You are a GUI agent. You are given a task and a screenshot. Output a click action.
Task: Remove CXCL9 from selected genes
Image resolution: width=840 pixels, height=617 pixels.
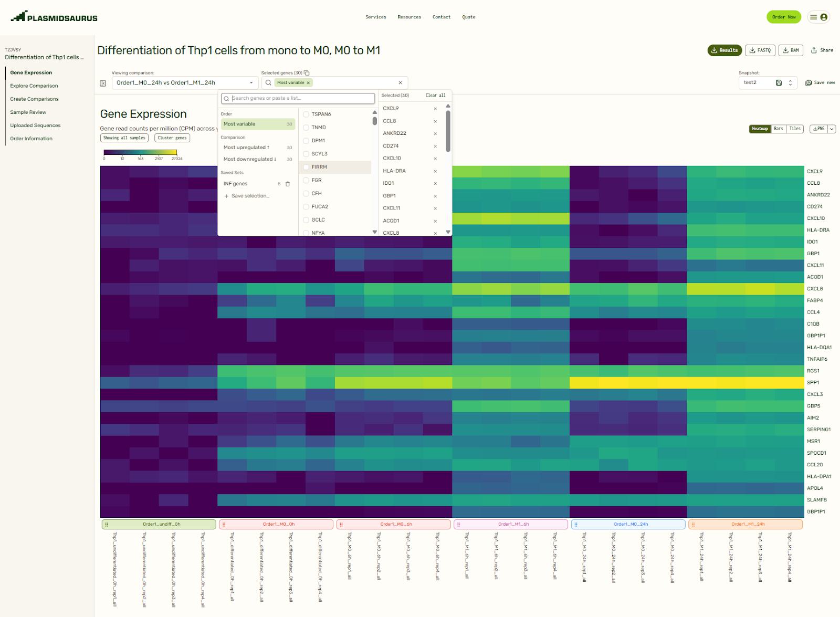pos(435,109)
